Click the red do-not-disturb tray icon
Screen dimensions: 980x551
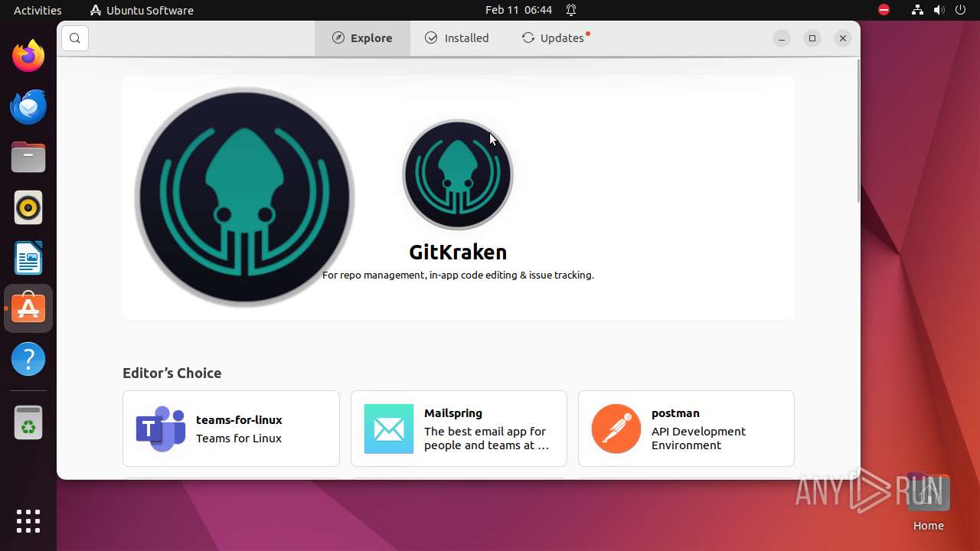pyautogui.click(x=884, y=10)
